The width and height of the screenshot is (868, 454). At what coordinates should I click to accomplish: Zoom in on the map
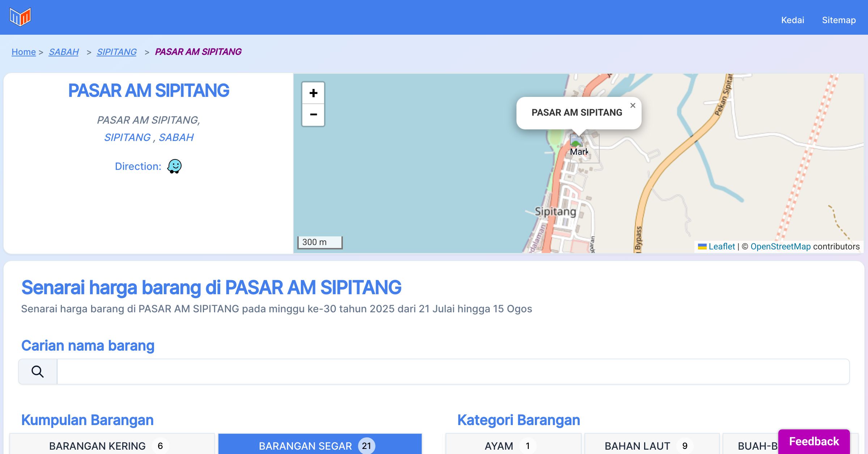[313, 93]
